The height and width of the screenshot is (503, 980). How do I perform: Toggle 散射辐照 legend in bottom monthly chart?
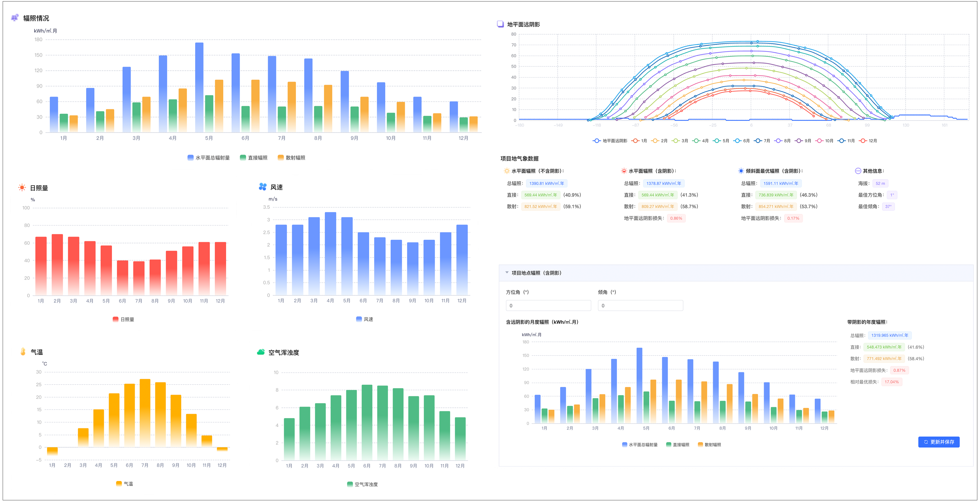[x=709, y=445]
